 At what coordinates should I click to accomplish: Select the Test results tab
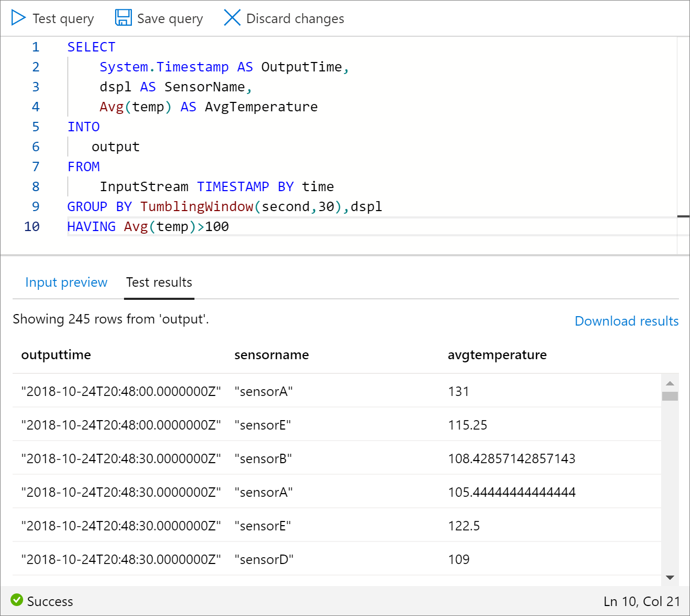(x=159, y=283)
